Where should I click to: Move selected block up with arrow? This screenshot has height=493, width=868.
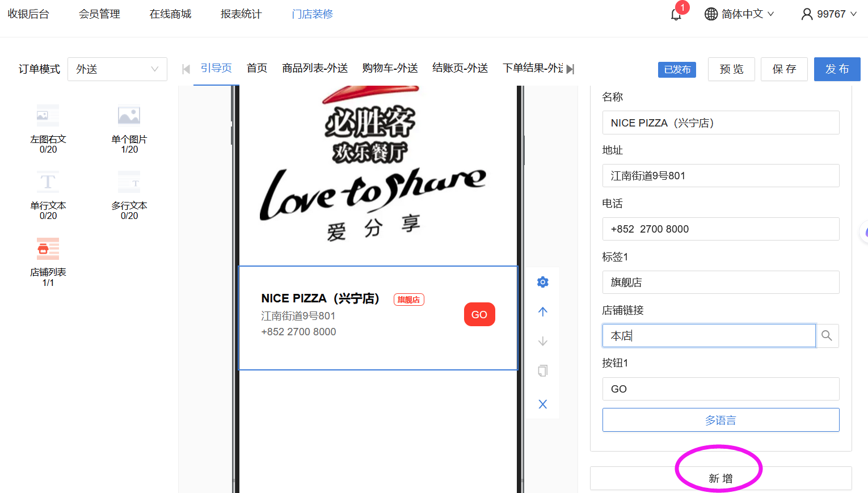pos(543,311)
